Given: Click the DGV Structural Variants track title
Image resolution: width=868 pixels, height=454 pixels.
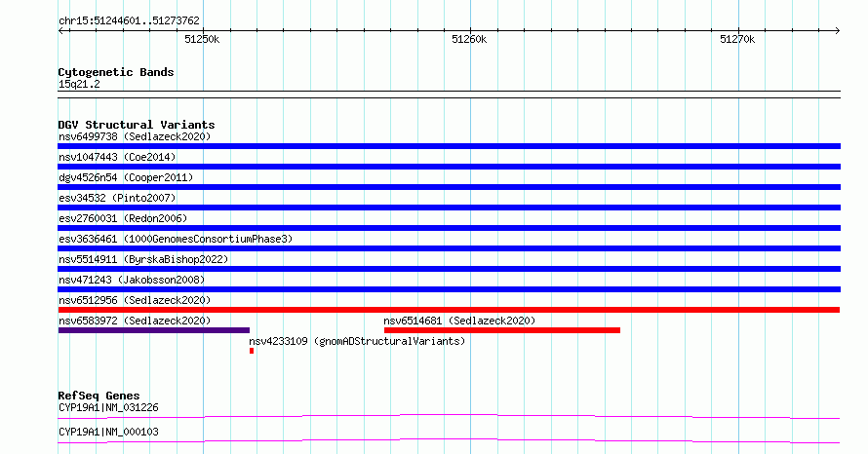Looking at the screenshot, I should coord(137,125).
